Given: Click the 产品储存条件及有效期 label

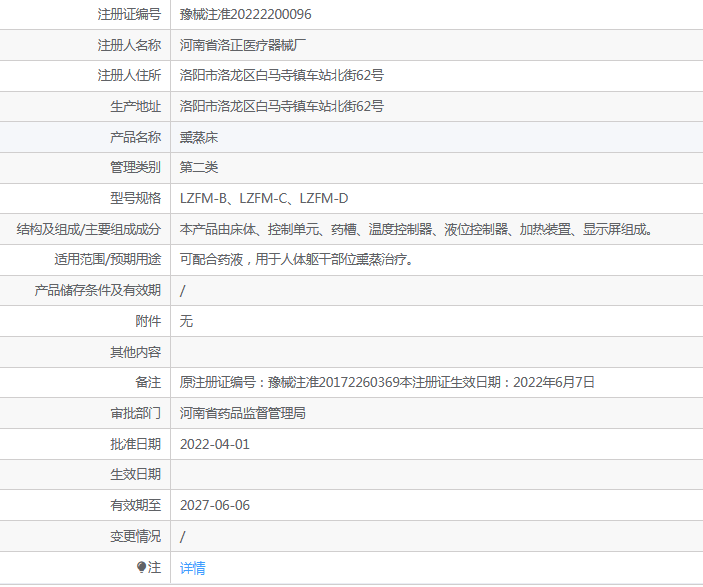Looking at the screenshot, I should point(98,290).
